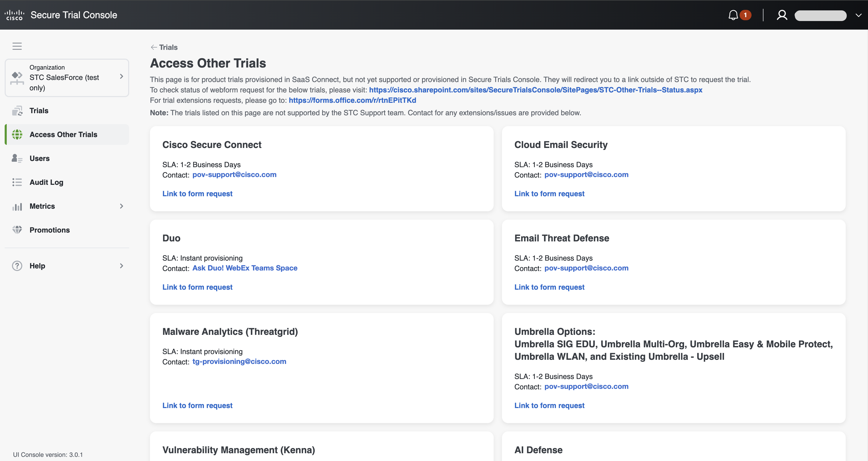Click the Promotions diamond icon
The width and height of the screenshot is (868, 461).
pos(17,230)
